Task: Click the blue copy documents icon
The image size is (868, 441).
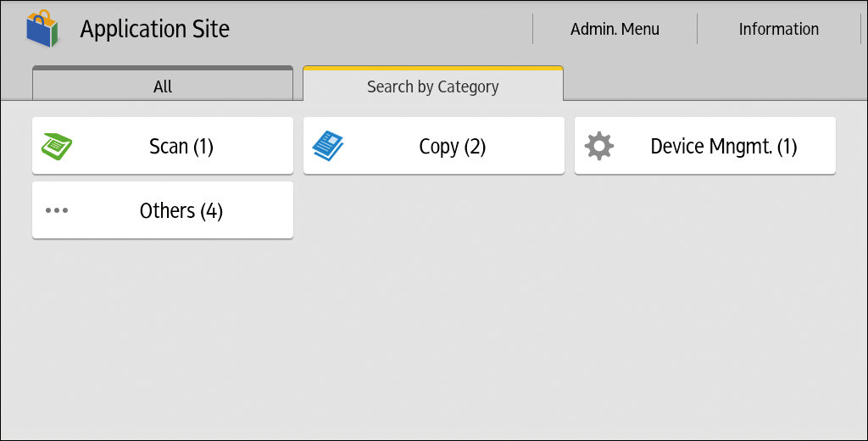Action: coord(328,146)
